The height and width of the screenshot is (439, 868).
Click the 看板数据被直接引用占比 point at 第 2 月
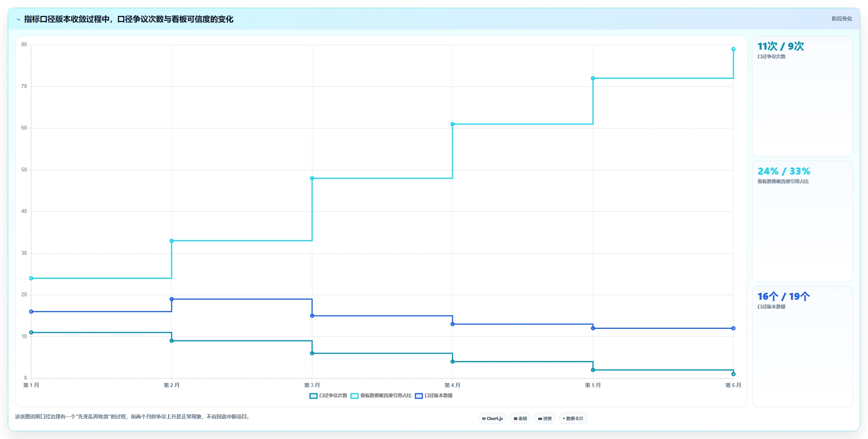(x=172, y=241)
